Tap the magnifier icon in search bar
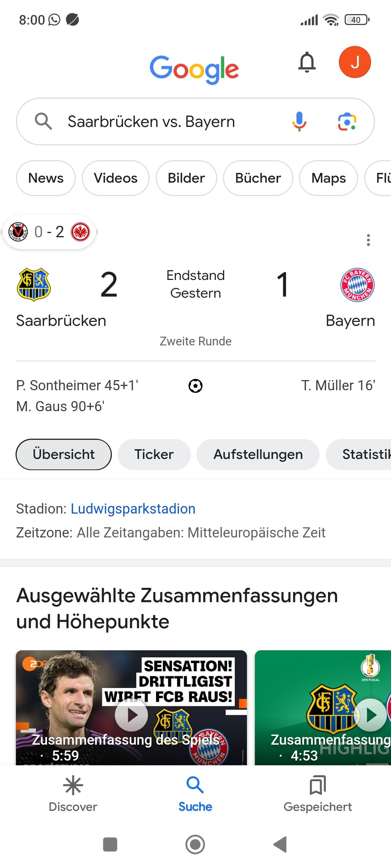This screenshot has width=391, height=868. click(x=43, y=122)
